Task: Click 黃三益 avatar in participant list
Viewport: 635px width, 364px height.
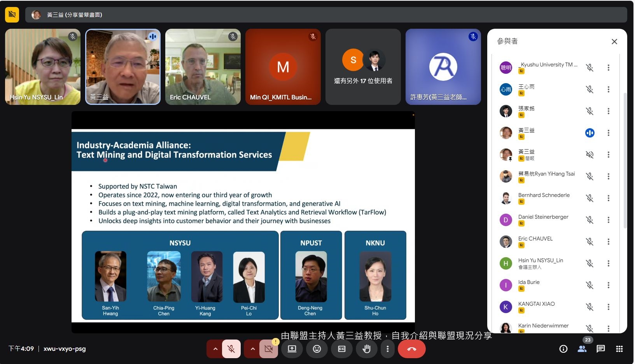Action: (x=506, y=133)
